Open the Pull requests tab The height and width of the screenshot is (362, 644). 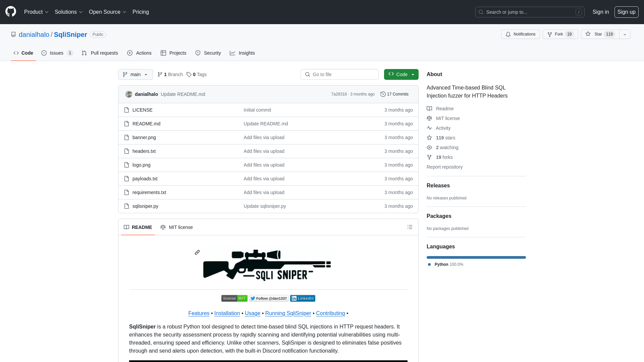(x=100, y=53)
